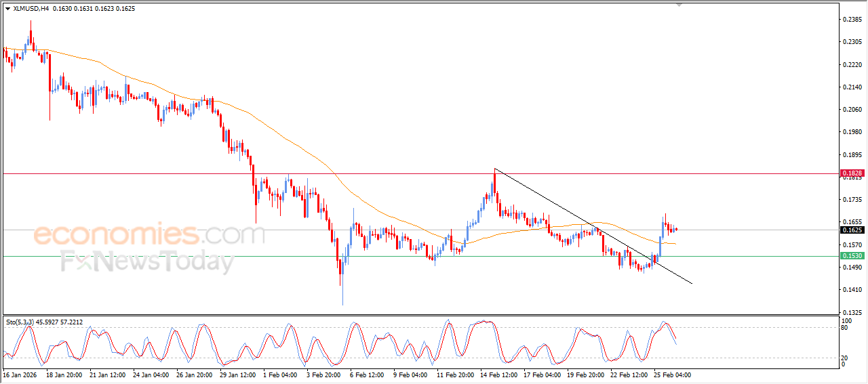The image size is (868, 384).
Task: Click the green 0.1530 price label
Action: (852, 256)
